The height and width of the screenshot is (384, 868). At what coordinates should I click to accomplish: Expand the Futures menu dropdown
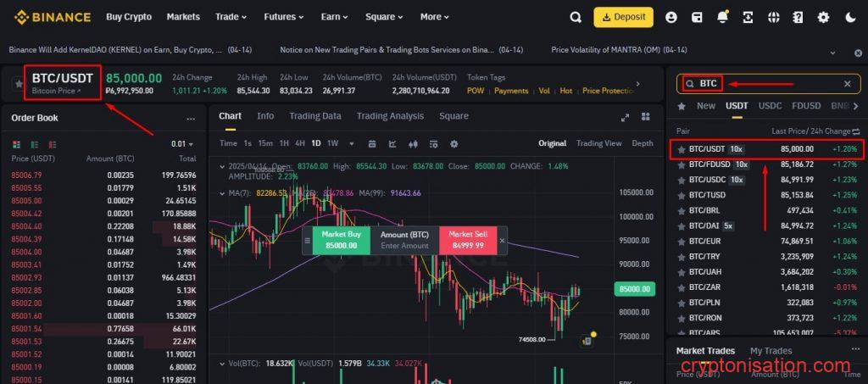(284, 17)
